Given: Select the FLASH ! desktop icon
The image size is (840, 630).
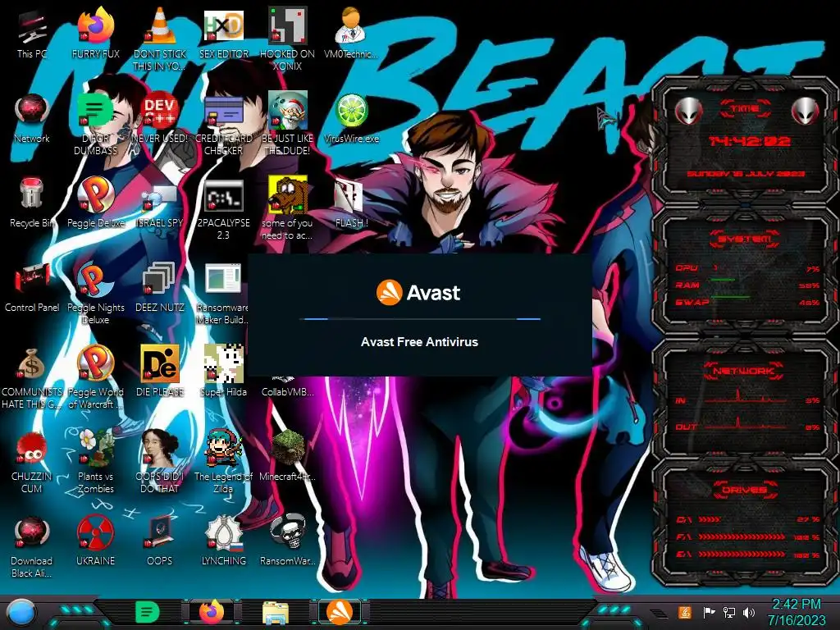Looking at the screenshot, I should (349, 196).
